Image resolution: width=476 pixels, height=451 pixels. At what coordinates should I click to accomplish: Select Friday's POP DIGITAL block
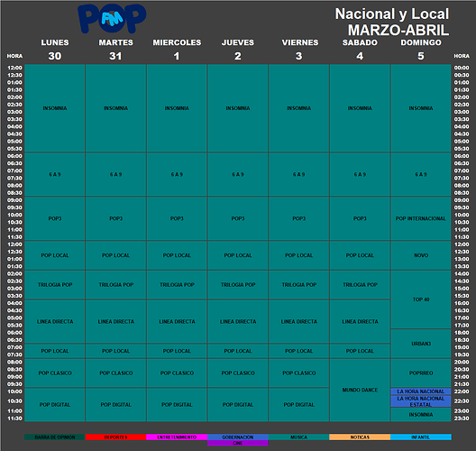pyautogui.click(x=298, y=404)
